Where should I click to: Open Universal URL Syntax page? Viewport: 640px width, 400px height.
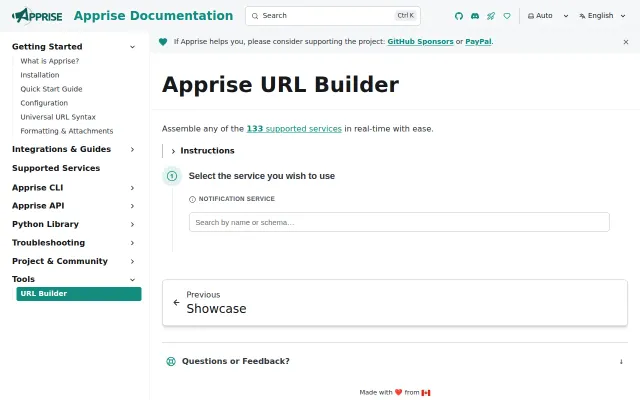pyautogui.click(x=58, y=117)
